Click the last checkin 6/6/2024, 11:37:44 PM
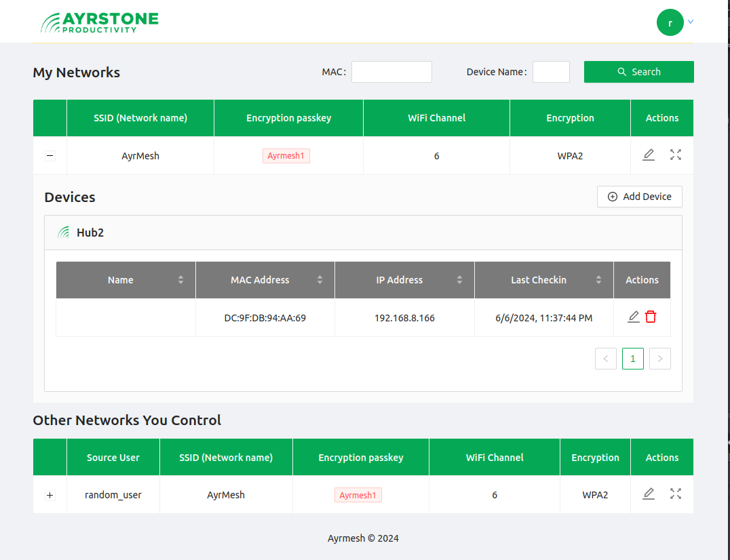The image size is (730, 560). 544,318
